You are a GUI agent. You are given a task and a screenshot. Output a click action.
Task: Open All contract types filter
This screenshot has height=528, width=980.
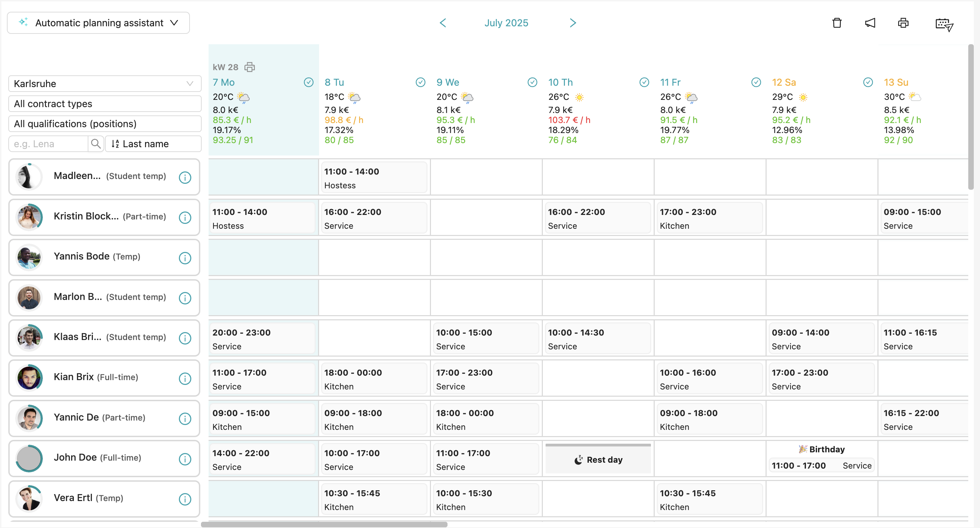105,104
